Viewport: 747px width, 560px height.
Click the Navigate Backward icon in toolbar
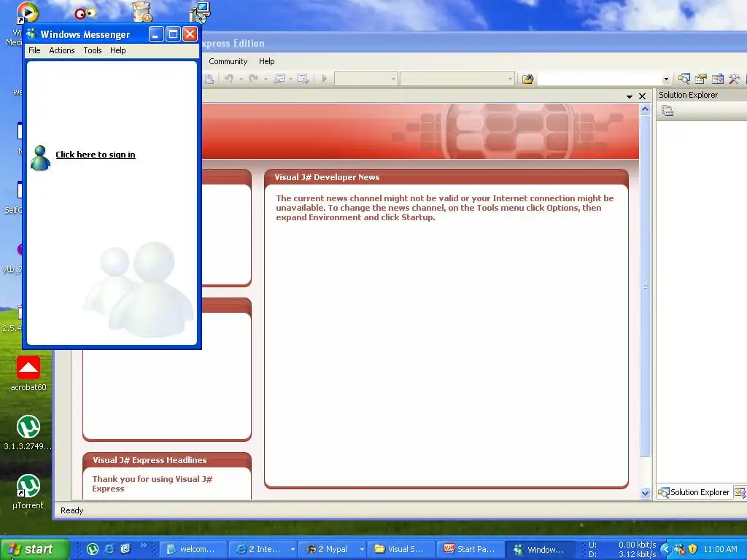pos(279,79)
